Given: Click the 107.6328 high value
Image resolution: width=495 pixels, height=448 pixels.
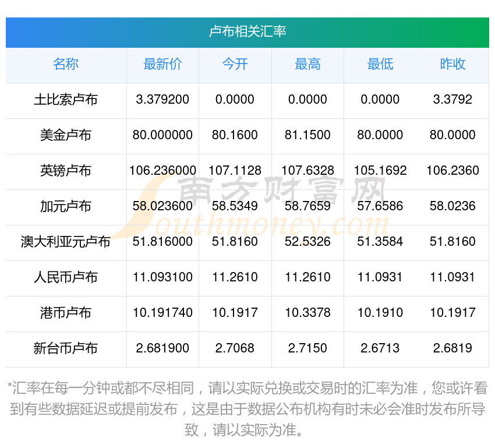Looking at the screenshot, I should (307, 171).
